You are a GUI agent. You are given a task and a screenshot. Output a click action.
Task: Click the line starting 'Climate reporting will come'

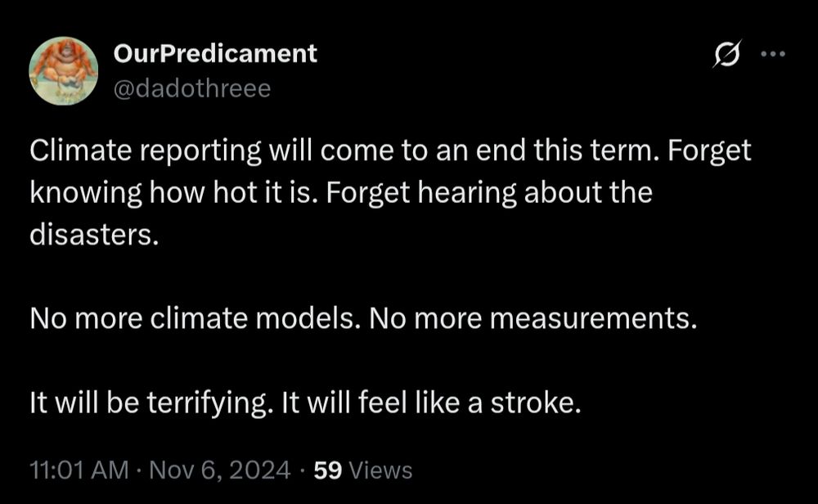click(x=390, y=151)
